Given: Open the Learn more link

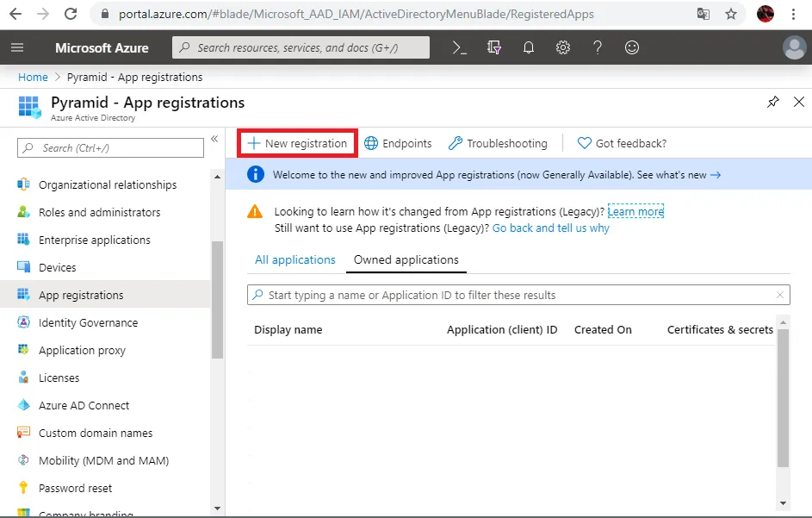Looking at the screenshot, I should tap(635, 211).
